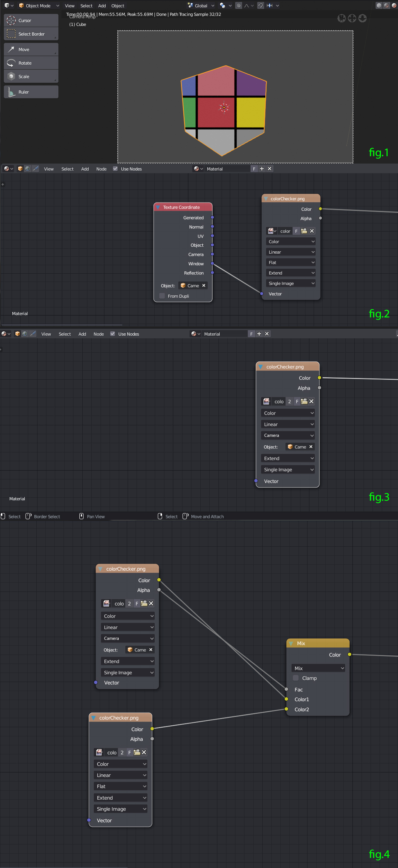This screenshot has width=398, height=868.
Task: Activate the Select Border tool
Action: 31,34
